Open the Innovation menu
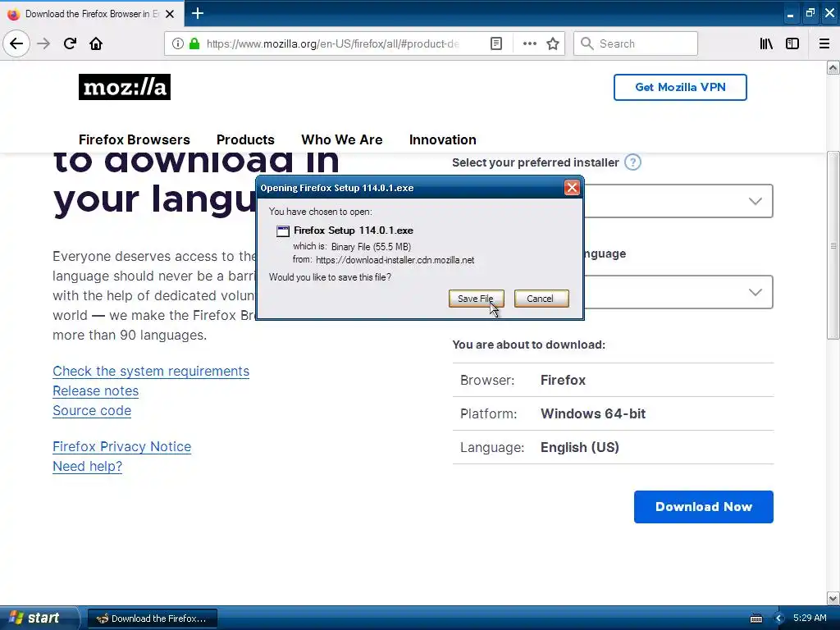The width and height of the screenshot is (840, 630). [442, 139]
